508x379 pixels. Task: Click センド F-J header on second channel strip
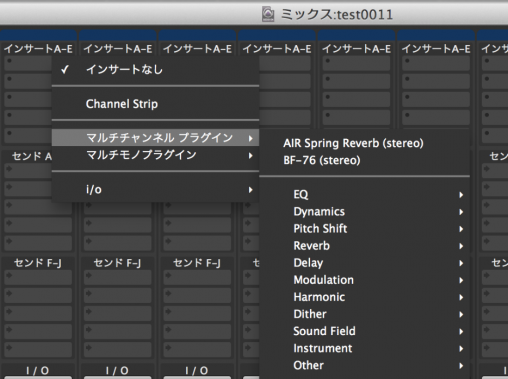pyautogui.click(x=118, y=263)
